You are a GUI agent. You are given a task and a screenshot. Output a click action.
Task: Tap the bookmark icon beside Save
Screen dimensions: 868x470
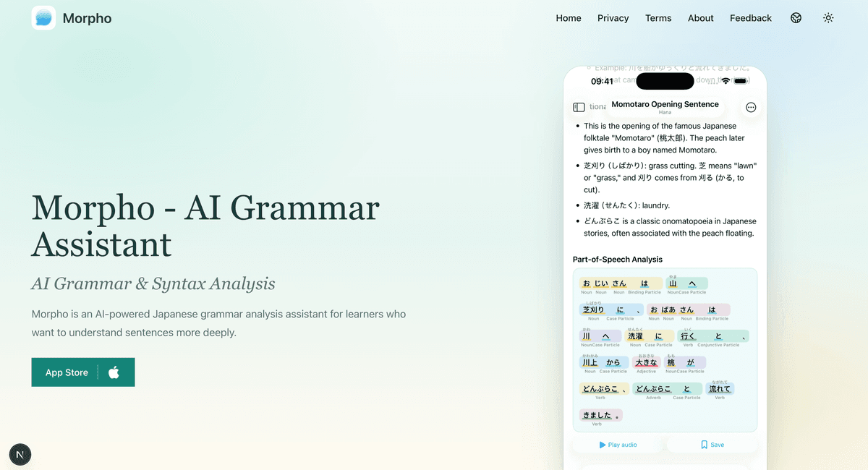coord(705,445)
